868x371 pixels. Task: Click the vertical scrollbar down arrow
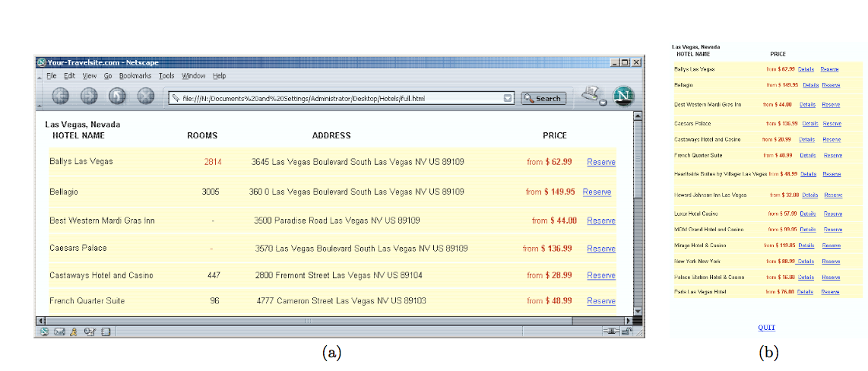click(637, 311)
